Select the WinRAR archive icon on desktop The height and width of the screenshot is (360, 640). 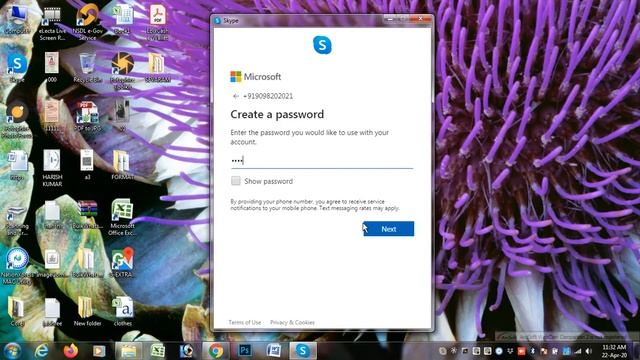[87, 215]
